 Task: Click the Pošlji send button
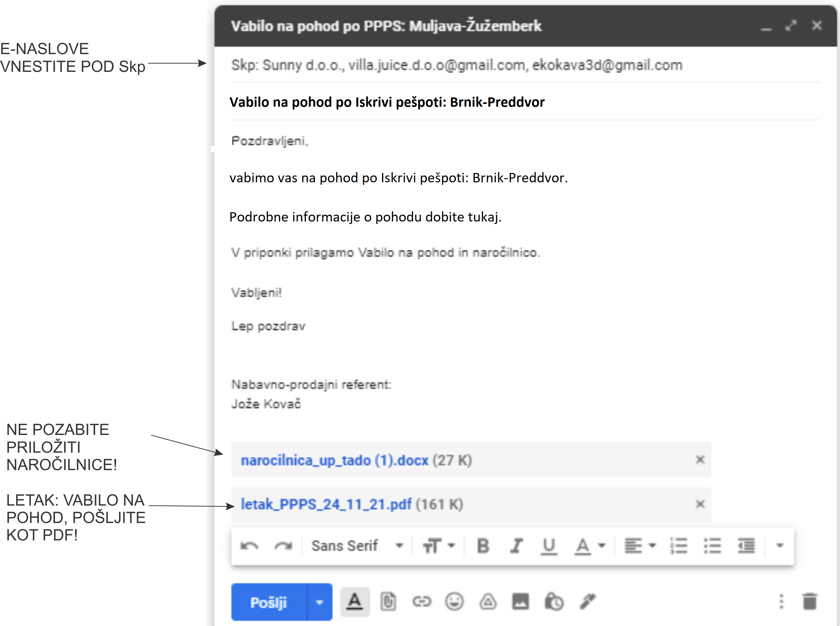click(268, 602)
